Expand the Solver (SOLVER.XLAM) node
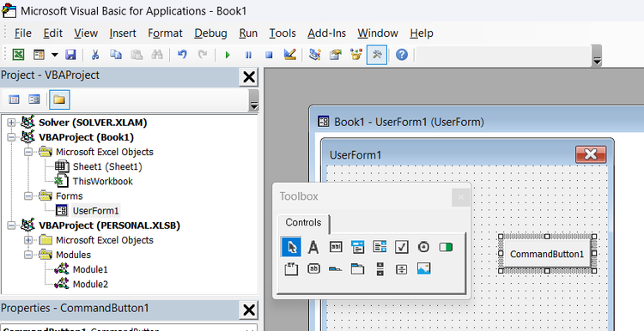644x331 pixels. [11, 123]
